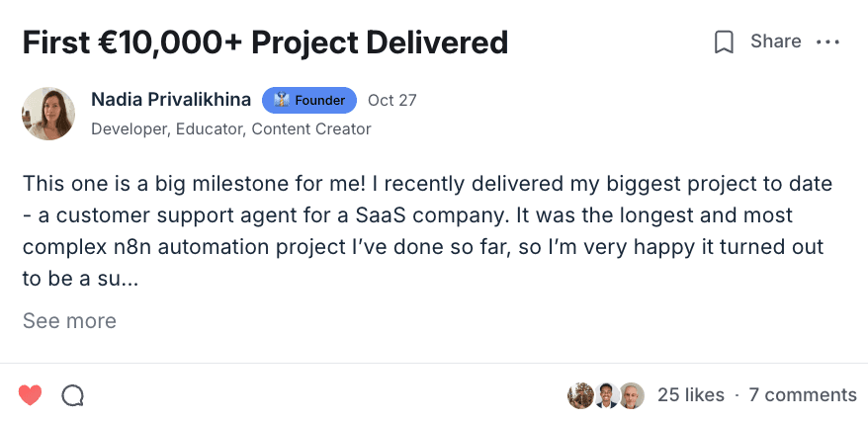The image size is (868, 421).
Task: Click the Founder badge label text
Action: (x=320, y=100)
